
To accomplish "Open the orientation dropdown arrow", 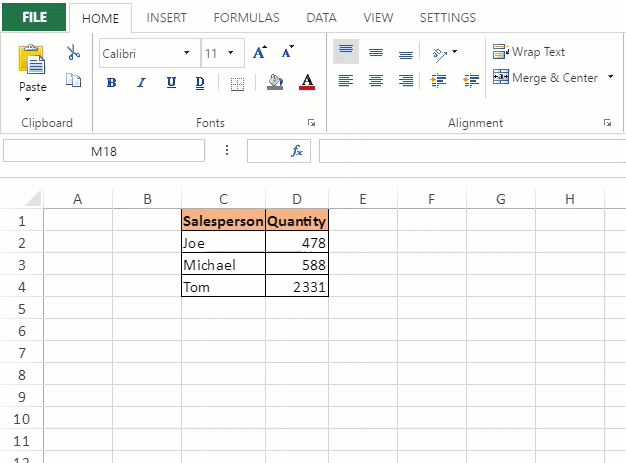I will point(454,52).
